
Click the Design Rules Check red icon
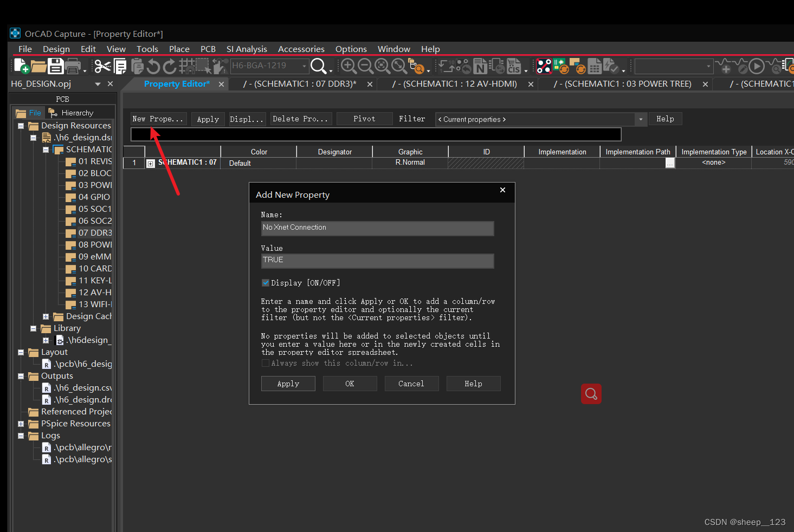pyautogui.click(x=544, y=66)
